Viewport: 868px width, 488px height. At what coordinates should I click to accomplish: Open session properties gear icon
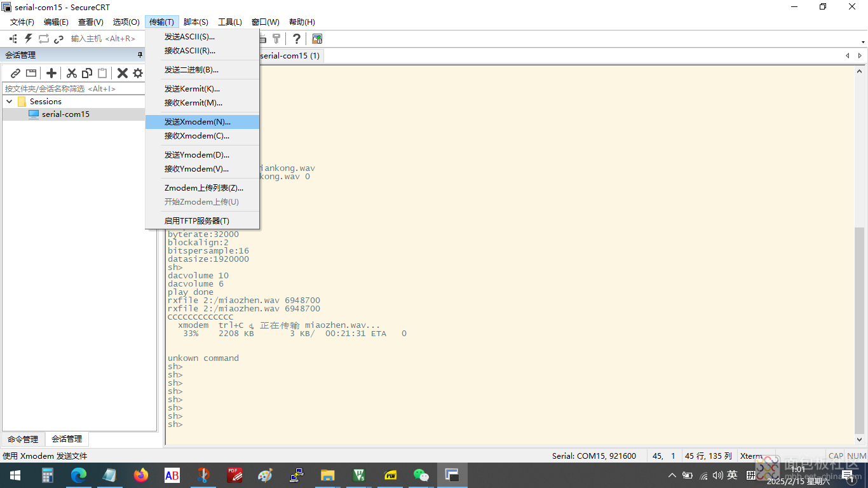(138, 73)
